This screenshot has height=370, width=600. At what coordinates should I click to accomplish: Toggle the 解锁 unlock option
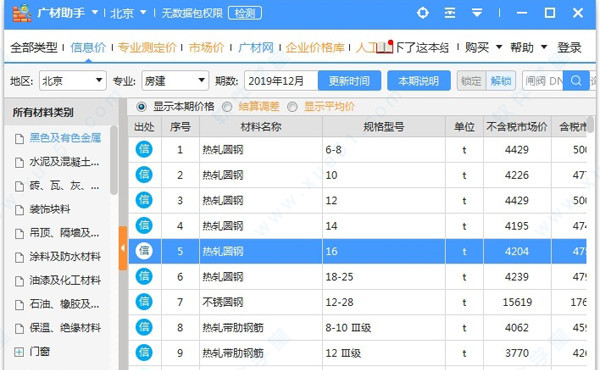pos(501,81)
